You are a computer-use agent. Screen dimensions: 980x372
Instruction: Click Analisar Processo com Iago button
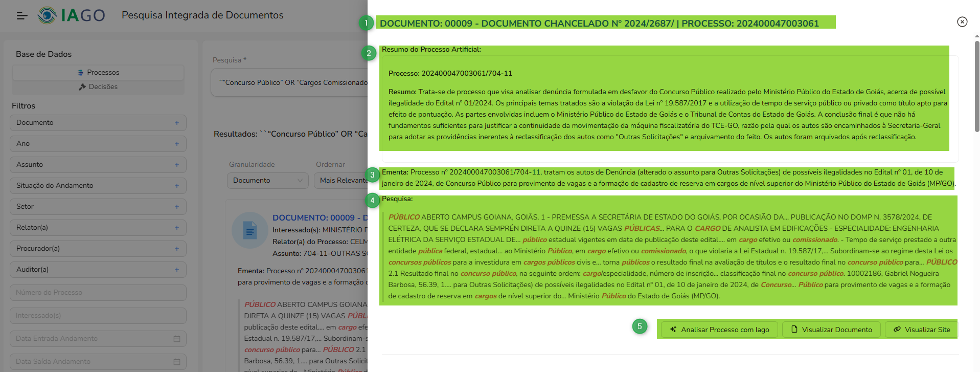719,330
